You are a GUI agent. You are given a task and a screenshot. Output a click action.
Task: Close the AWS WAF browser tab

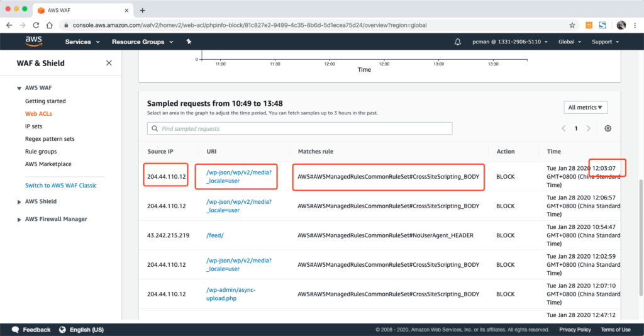(126, 10)
